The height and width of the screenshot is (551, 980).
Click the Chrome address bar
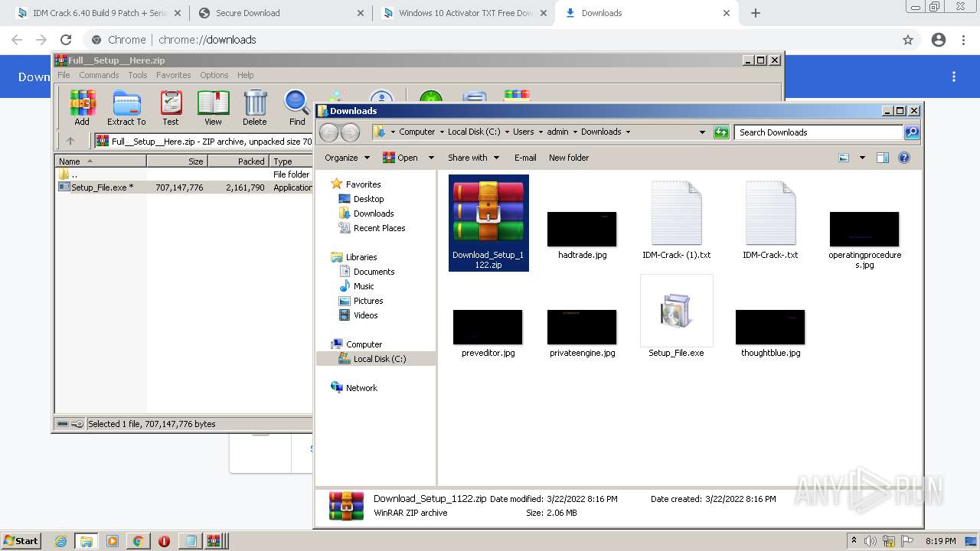490,40
